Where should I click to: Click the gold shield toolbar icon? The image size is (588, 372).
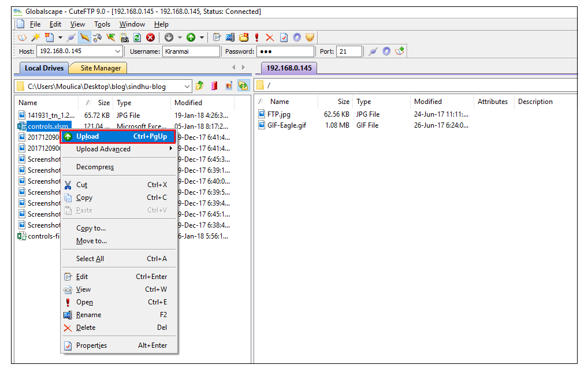310,38
